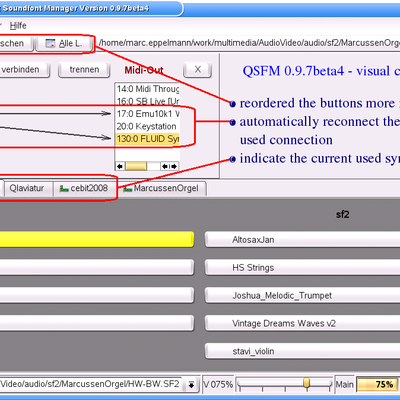Click the trennen button
Screen dimensions: 400x400
click(x=84, y=70)
